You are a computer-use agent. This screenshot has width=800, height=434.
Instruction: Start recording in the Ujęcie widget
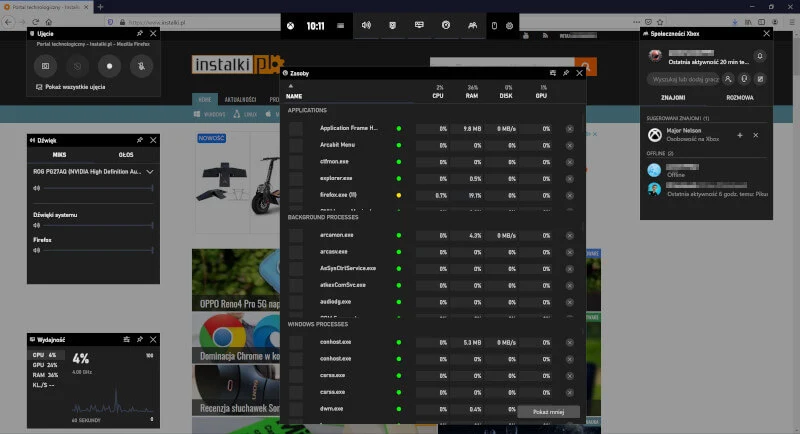(109, 66)
